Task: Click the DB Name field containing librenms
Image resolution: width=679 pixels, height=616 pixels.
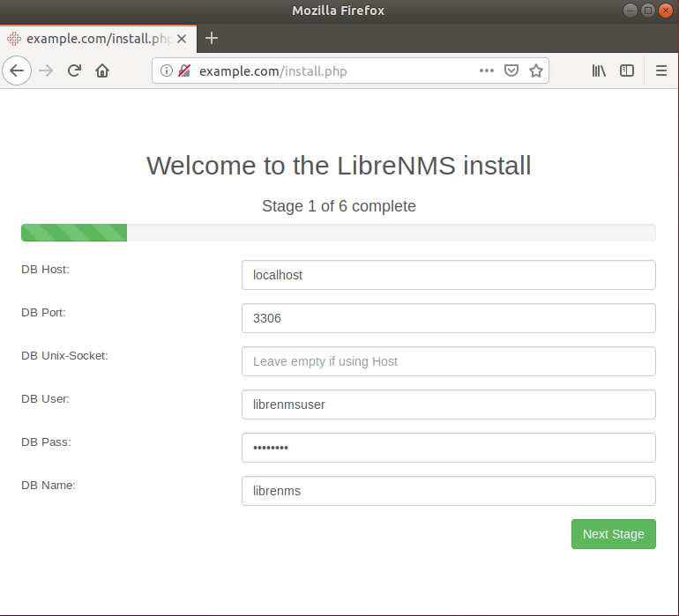Action: pyautogui.click(x=449, y=491)
